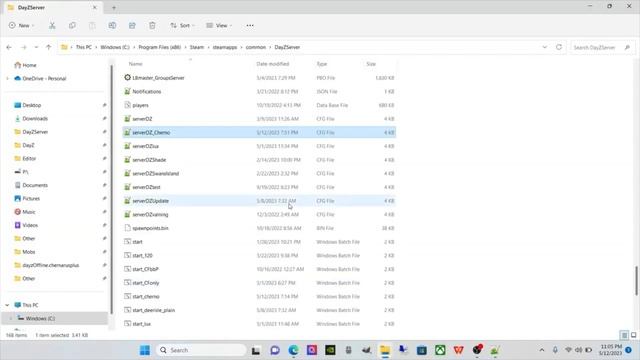Click the Rename icon in toolbar
Image resolution: width=640 pixels, height=360 pixels.
112,25
